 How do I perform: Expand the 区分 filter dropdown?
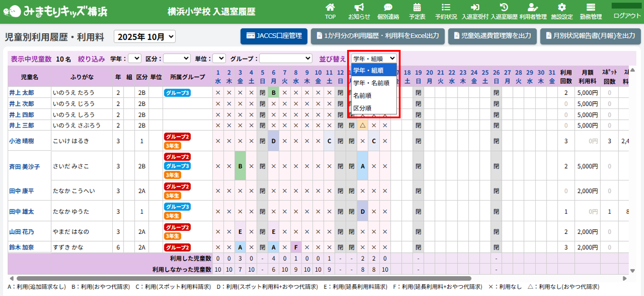click(x=177, y=58)
